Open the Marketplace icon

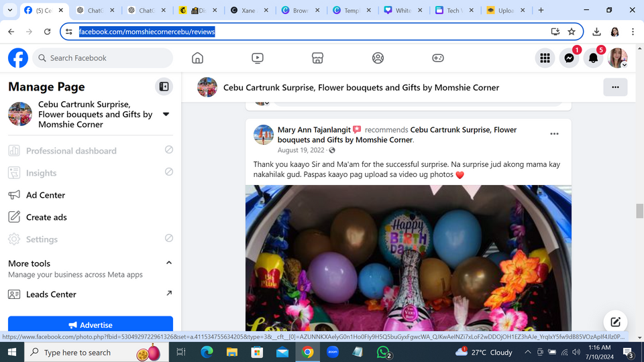(318, 58)
